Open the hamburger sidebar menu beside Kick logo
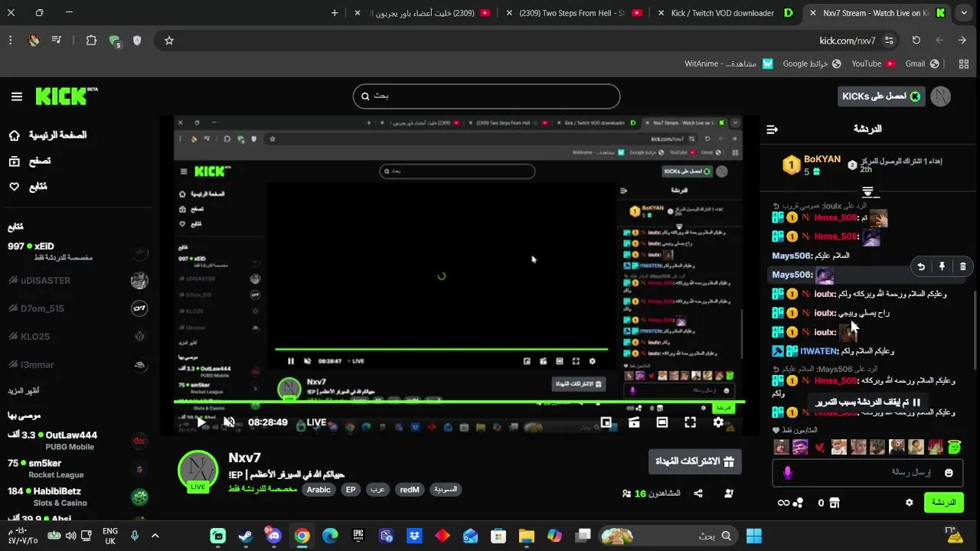The image size is (980, 551). (17, 96)
